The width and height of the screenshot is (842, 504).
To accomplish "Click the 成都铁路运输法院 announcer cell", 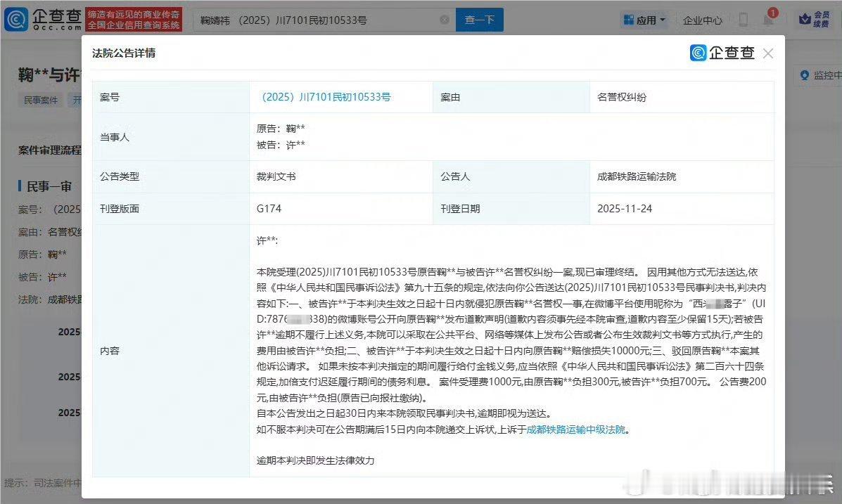I will pyautogui.click(x=682, y=176).
